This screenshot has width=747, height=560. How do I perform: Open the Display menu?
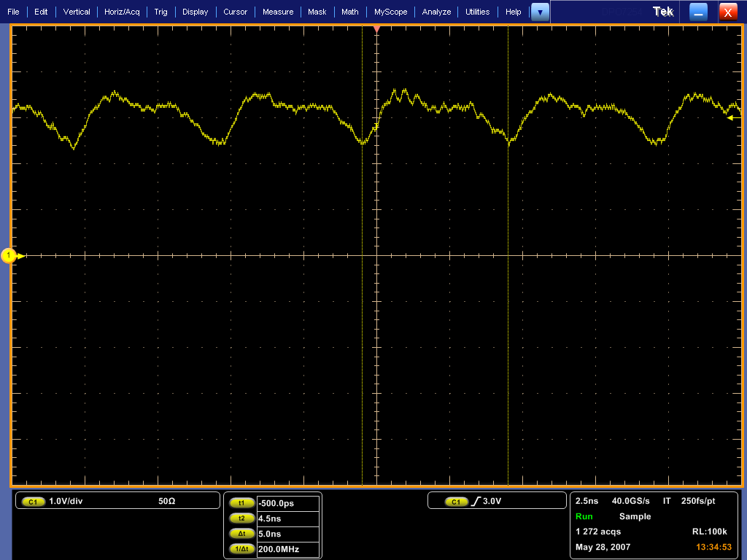(196, 12)
